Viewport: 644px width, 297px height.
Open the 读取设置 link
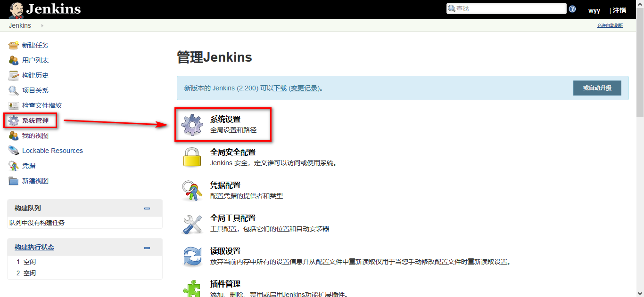click(x=225, y=251)
